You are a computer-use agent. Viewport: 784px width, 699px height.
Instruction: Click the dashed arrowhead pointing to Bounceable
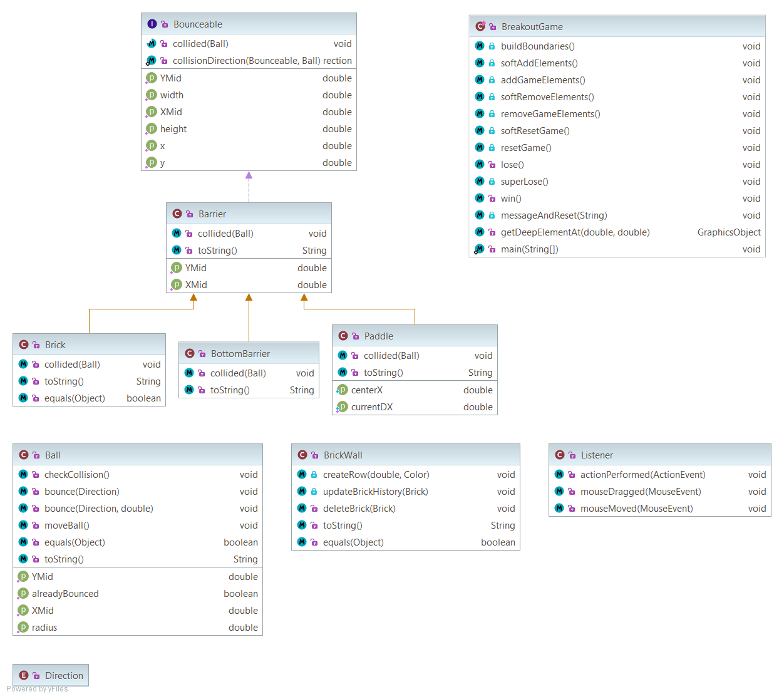pyautogui.click(x=249, y=176)
